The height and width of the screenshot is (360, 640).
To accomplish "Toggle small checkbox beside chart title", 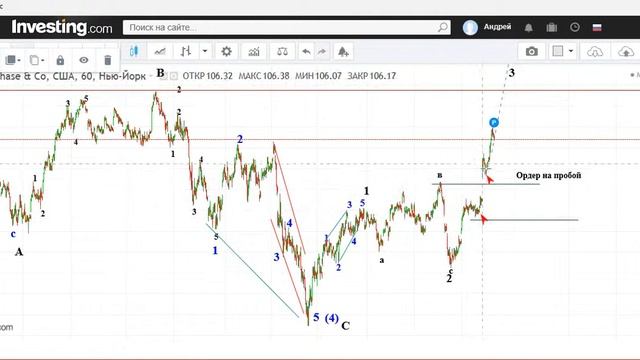I will (174, 76).
